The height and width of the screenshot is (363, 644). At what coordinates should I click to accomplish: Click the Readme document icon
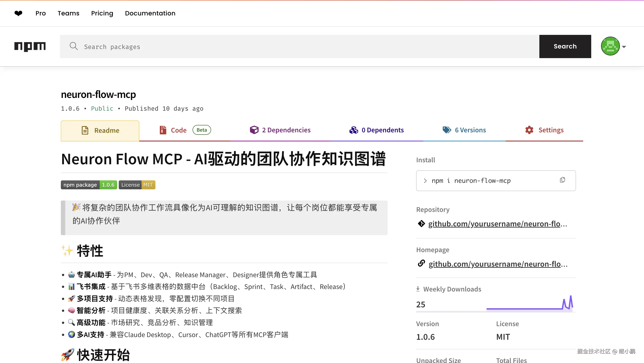(x=85, y=130)
